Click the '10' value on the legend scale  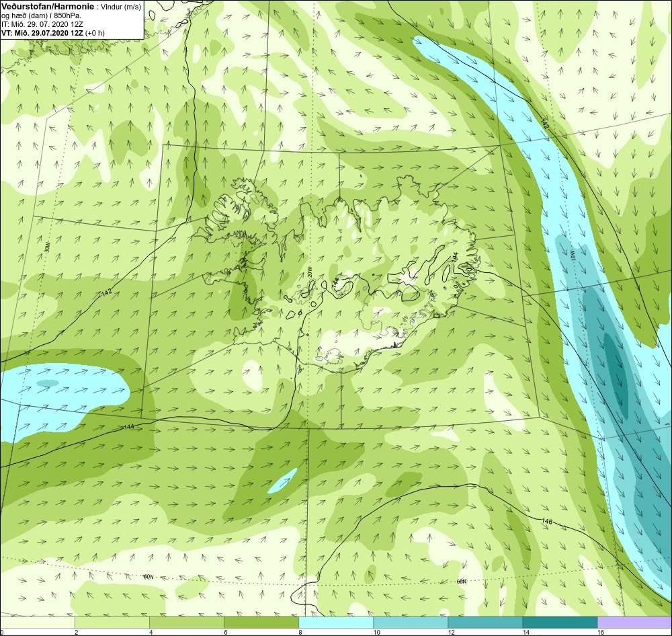tap(376, 632)
